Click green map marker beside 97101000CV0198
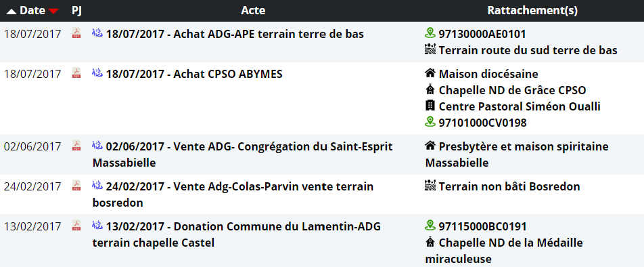 click(x=430, y=122)
